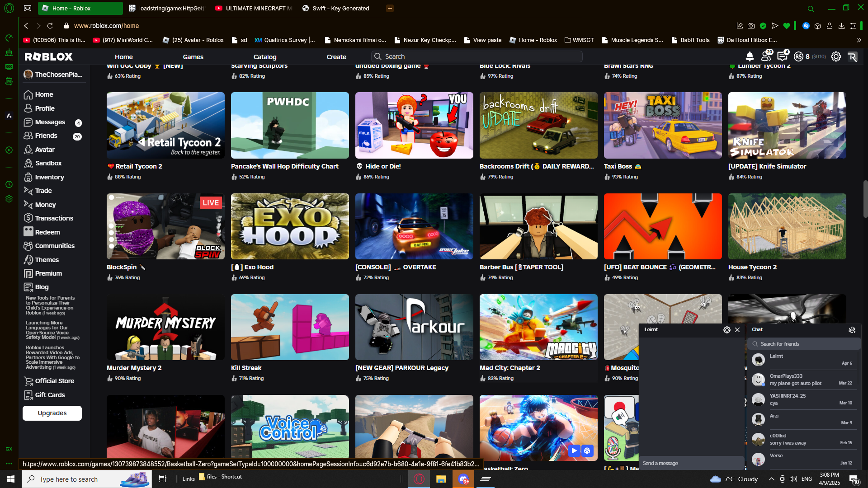Open the Games tab in Roblox navigation
This screenshot has width=868, height=488.
coord(193,57)
